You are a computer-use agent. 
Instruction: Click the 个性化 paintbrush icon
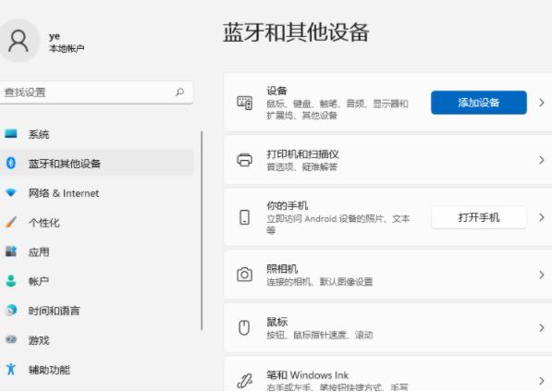(x=11, y=222)
